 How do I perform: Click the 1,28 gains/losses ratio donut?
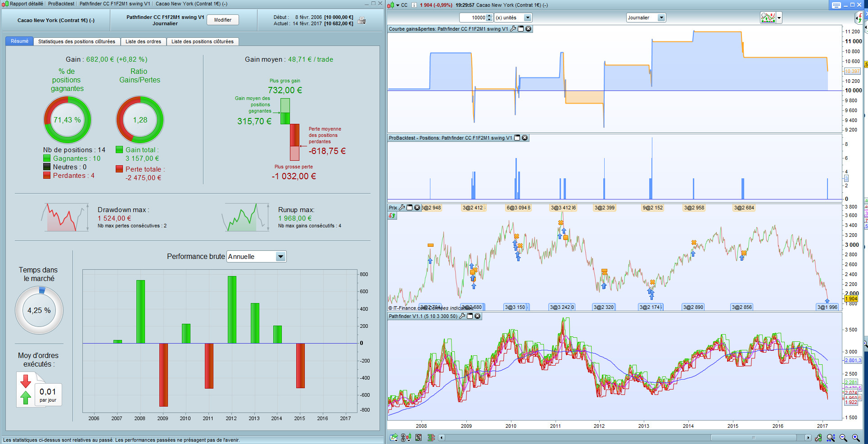coord(140,120)
